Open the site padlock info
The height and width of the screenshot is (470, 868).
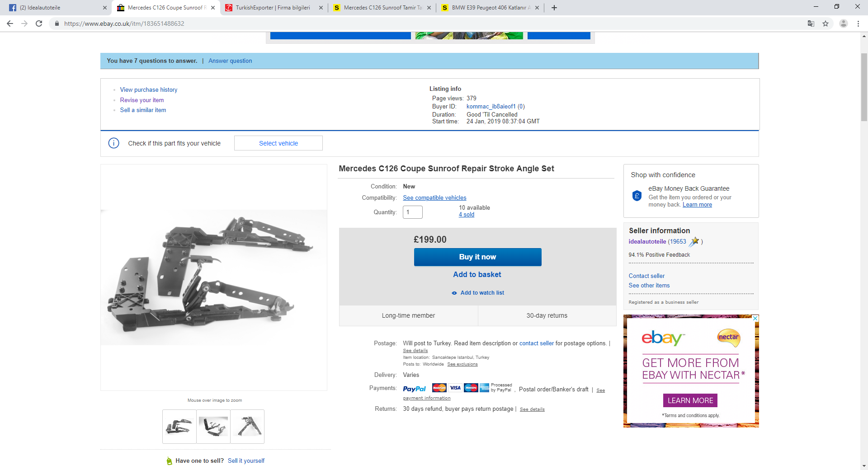57,23
